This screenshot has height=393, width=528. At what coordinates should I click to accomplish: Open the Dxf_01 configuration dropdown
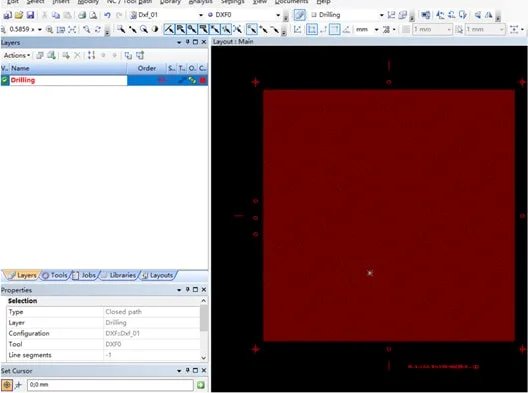201,15
